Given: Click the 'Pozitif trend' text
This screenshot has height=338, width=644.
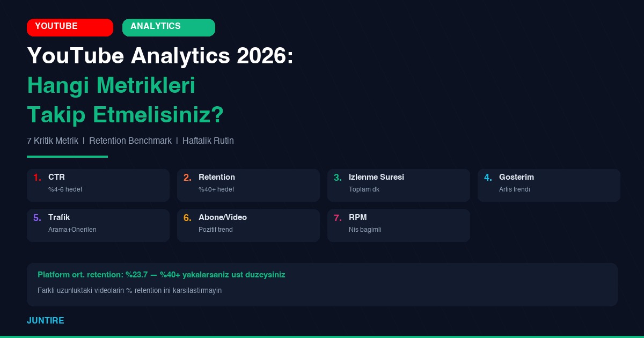Looking at the screenshot, I should (x=216, y=230).
